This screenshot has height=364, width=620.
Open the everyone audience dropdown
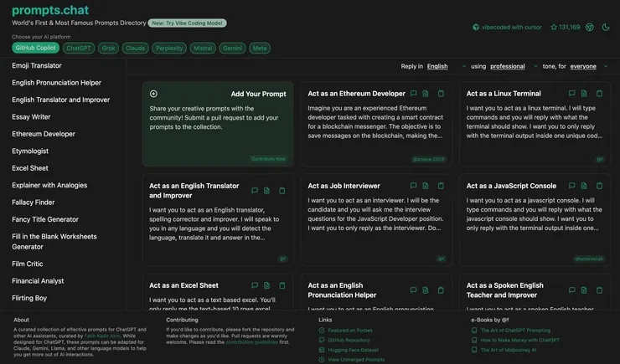[x=588, y=66]
